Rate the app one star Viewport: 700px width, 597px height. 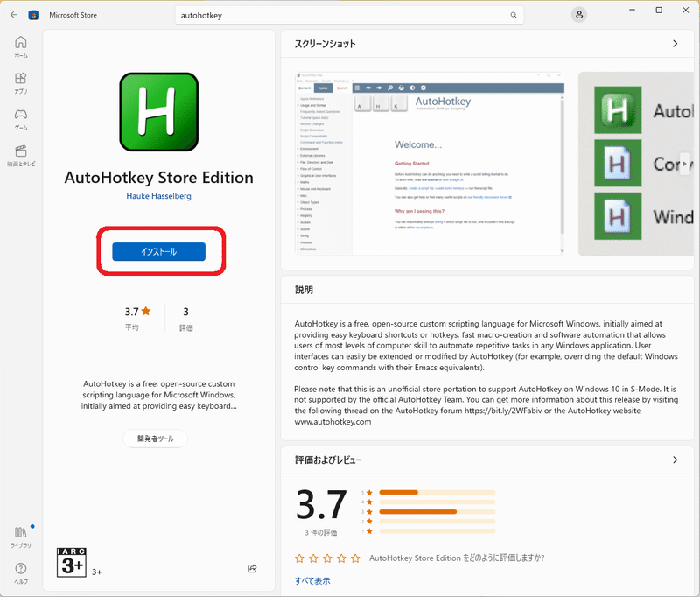click(299, 558)
